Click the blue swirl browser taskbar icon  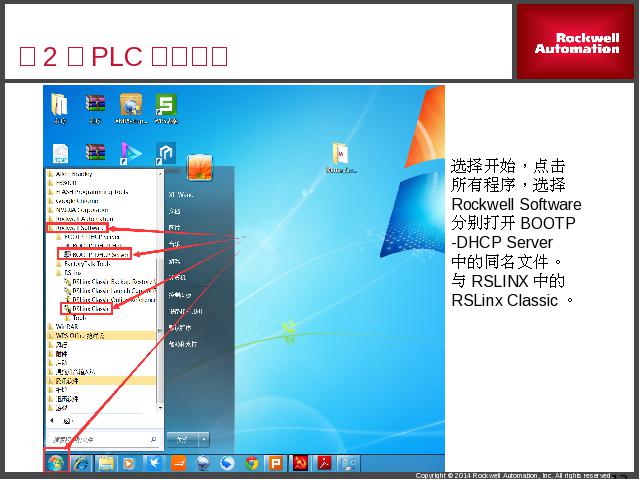pos(227,463)
